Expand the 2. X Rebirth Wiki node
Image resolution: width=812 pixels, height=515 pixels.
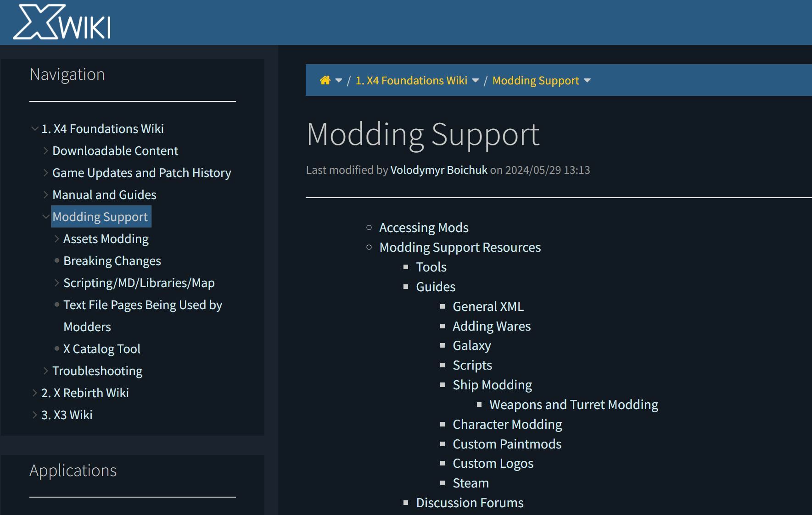[34, 393]
